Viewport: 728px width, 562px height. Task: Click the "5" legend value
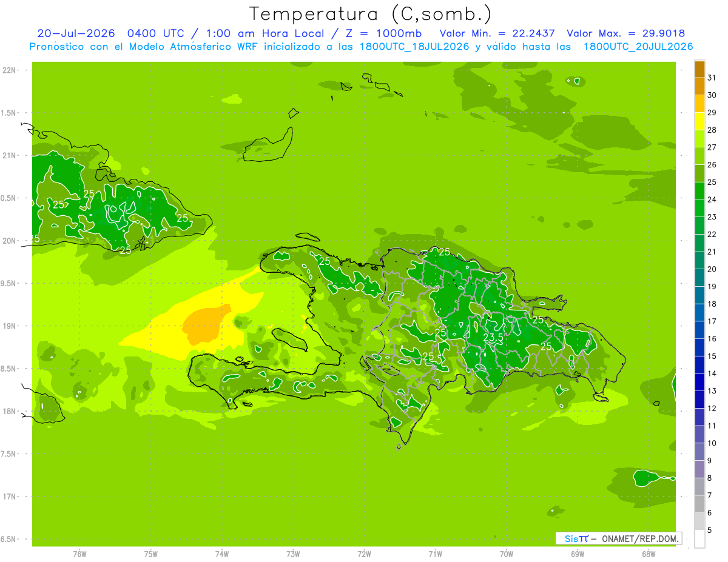tap(710, 530)
